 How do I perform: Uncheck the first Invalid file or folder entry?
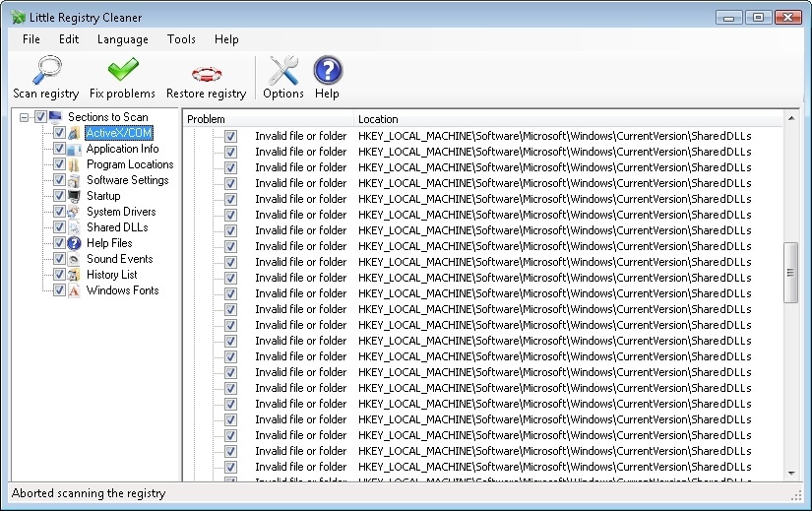coord(231,136)
